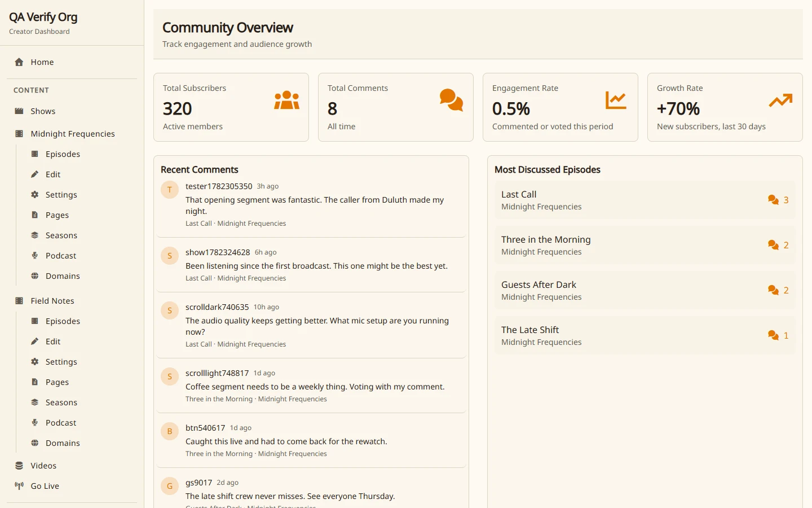Viewport: 812px width, 508px height.
Task: Click the Go Live broadcast icon
Action: click(19, 486)
